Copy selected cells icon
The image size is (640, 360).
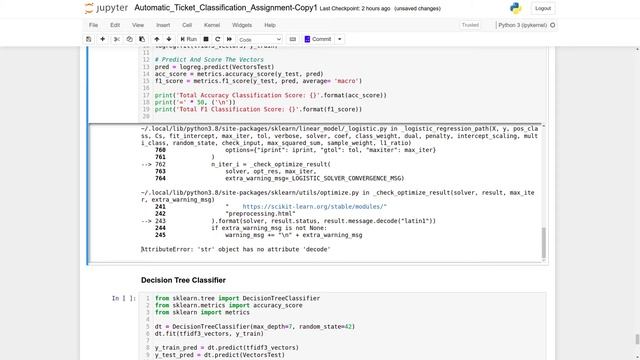(x=129, y=39)
